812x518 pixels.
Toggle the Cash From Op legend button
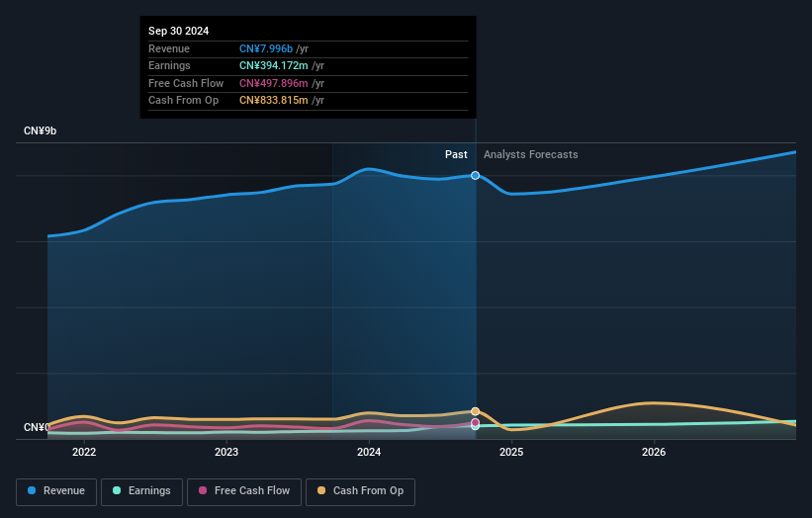360,491
